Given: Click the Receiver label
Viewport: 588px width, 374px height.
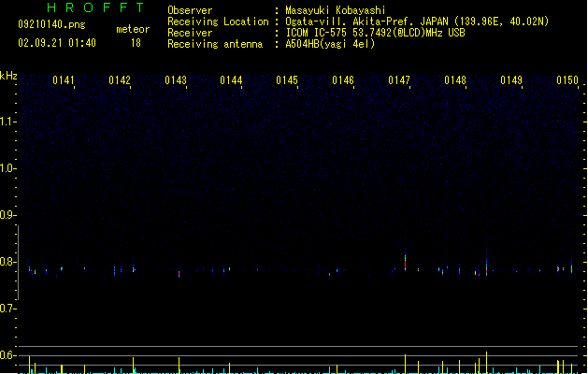Looking at the screenshot, I should point(190,33).
